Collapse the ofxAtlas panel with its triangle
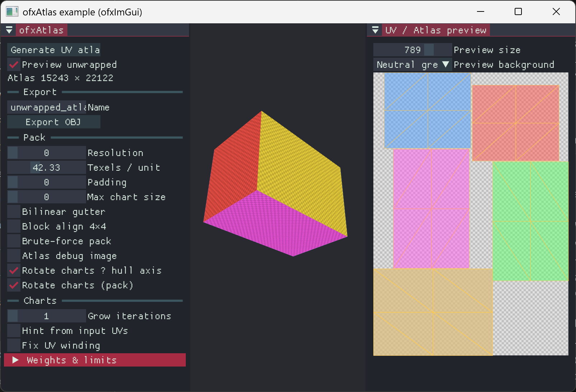Image resolution: width=576 pixels, height=392 pixels. point(9,30)
